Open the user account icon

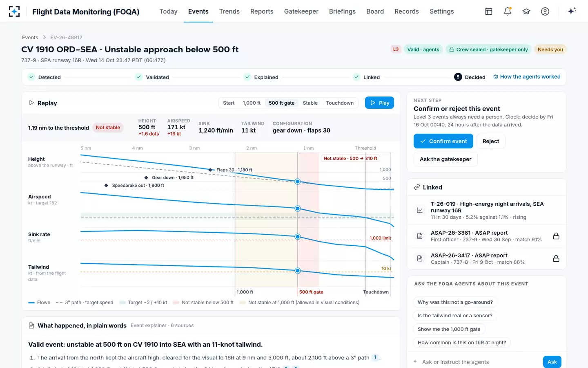545,11
